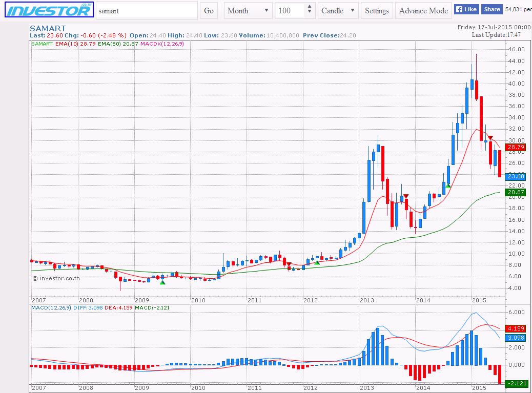Click the red sell-signal triangle in 2011
This screenshot has width=532, height=393.
click(x=289, y=264)
